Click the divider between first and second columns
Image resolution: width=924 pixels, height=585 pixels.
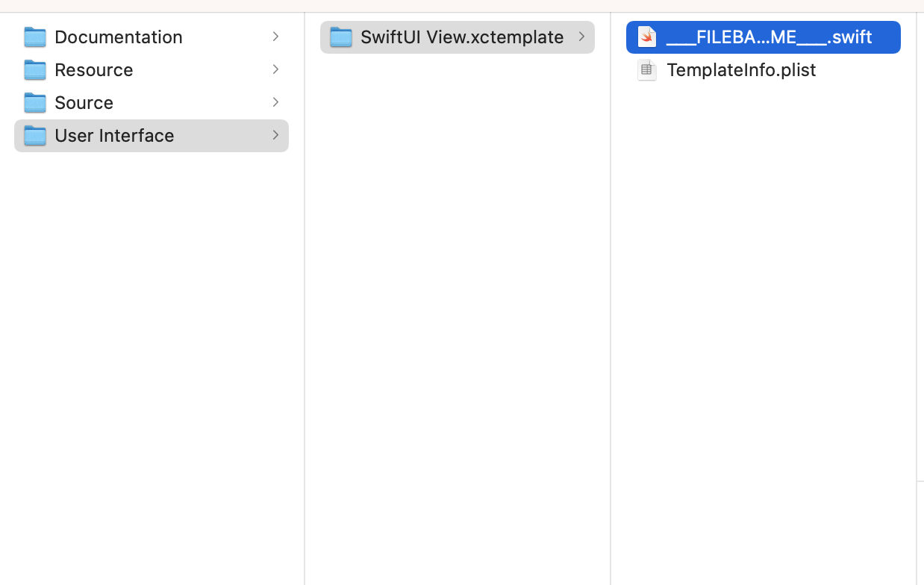pyautogui.click(x=305, y=298)
